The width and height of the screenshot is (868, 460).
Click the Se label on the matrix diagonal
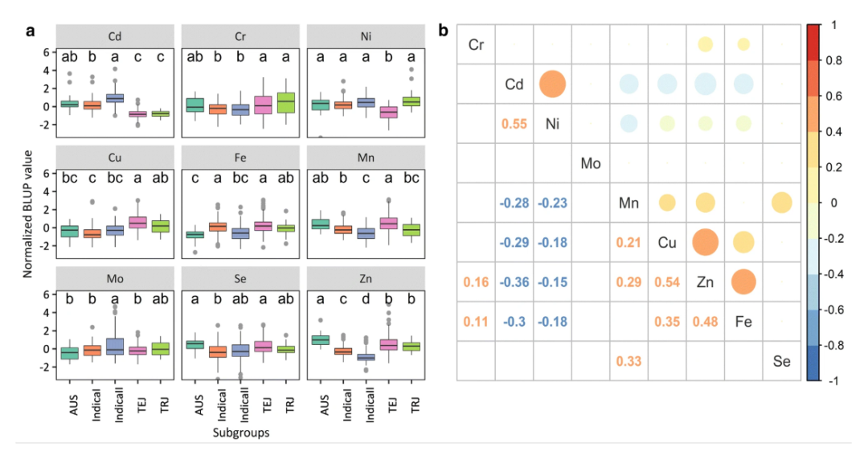pyautogui.click(x=781, y=361)
